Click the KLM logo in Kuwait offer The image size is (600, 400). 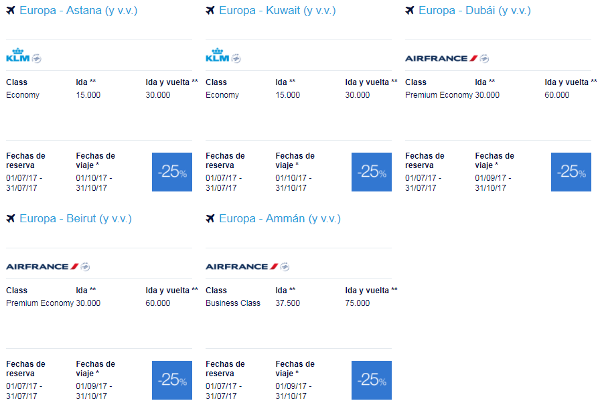(217, 55)
